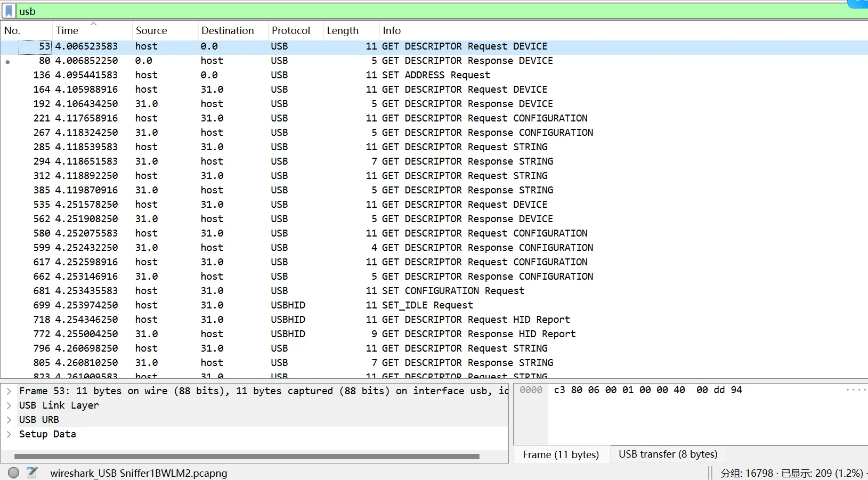Click the Info column header

coord(392,31)
